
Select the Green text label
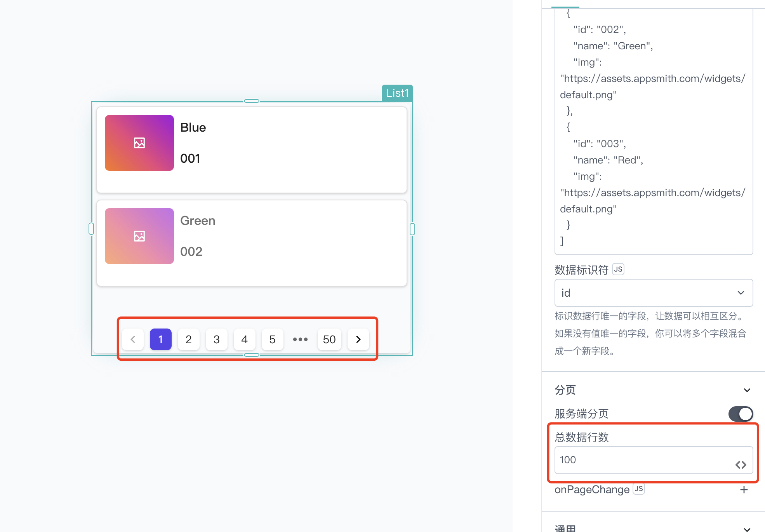tap(198, 221)
